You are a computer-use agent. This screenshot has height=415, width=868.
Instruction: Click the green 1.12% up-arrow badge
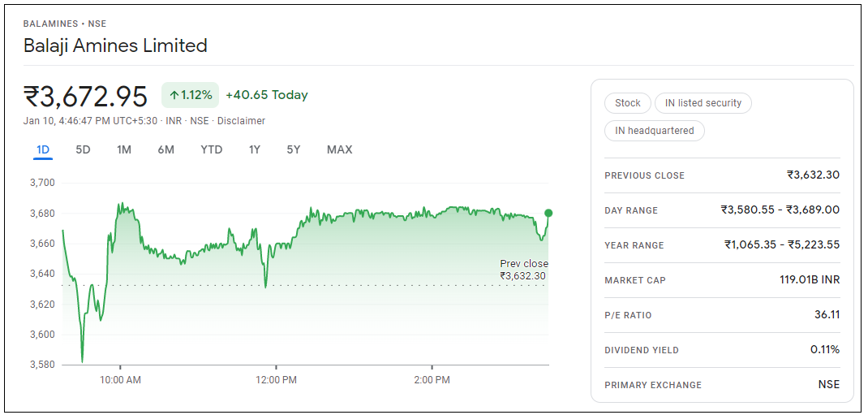pyautogui.click(x=190, y=95)
